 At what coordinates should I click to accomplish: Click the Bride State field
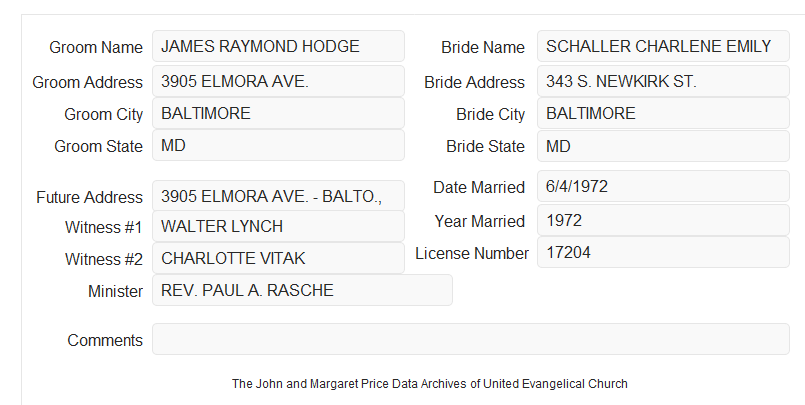coord(663,146)
